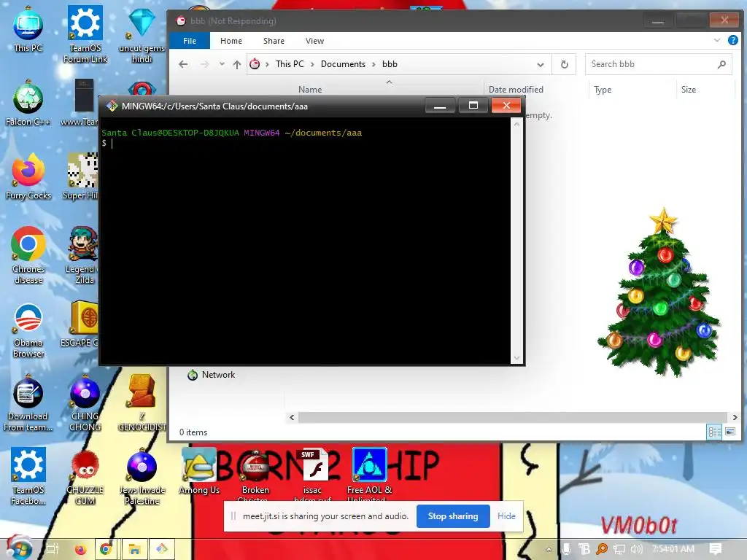Open the This PC desktop icon

[x=28, y=29]
